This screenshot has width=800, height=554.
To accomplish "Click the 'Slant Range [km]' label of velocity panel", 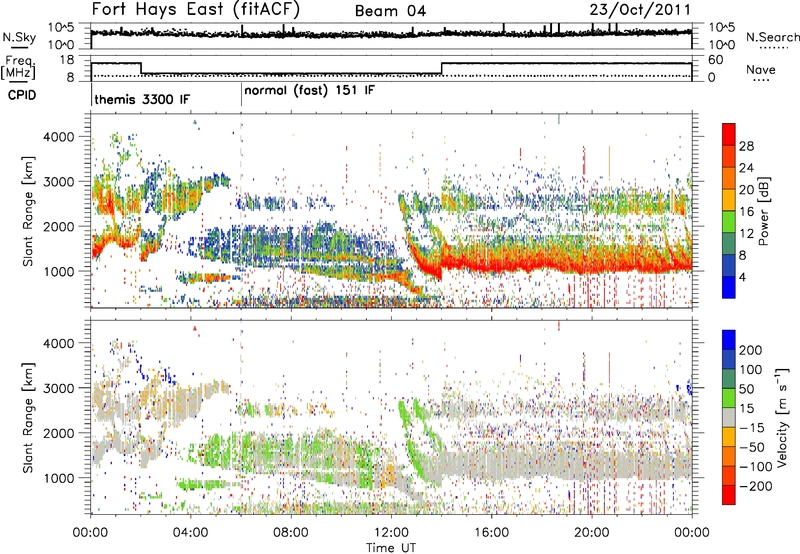I will 28,417.
